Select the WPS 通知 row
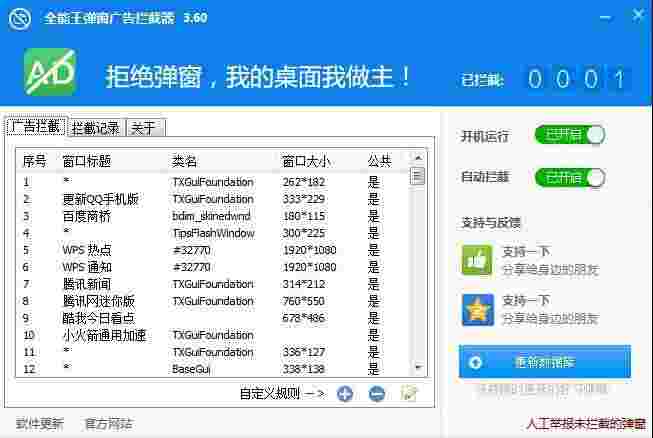The height and width of the screenshot is (438, 653). [x=214, y=267]
